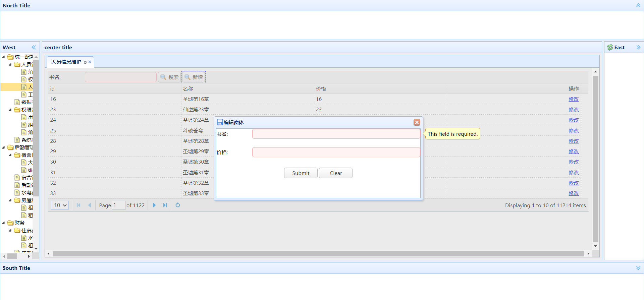
Task: Collapse 后勤管理 tree node arrow
Action: (x=3, y=147)
